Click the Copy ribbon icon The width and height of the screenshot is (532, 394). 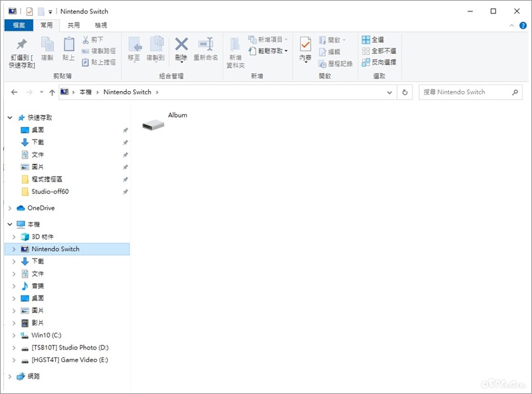tap(47, 44)
